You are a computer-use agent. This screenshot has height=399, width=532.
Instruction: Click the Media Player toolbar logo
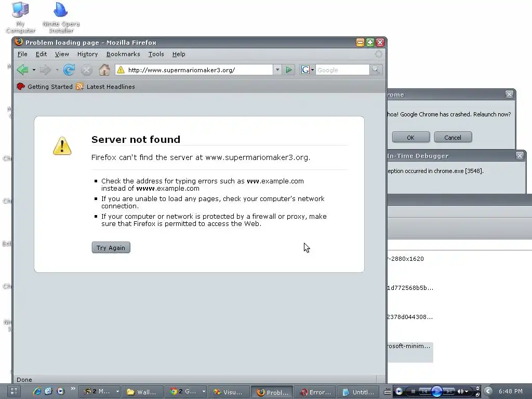399,392
